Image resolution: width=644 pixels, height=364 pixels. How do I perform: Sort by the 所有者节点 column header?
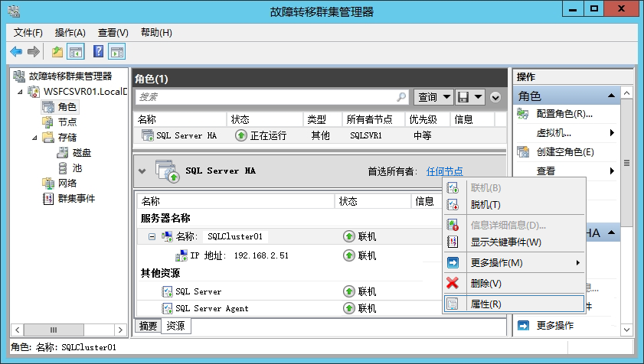pyautogui.click(x=373, y=119)
